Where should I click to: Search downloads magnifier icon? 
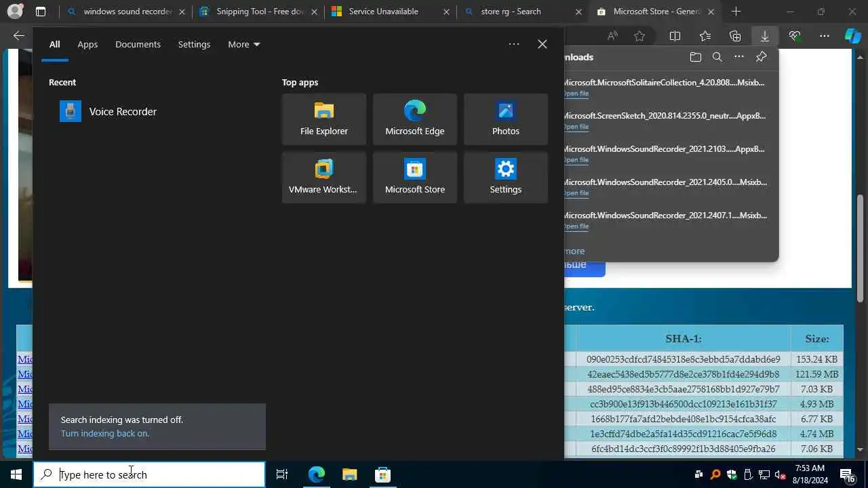(717, 57)
